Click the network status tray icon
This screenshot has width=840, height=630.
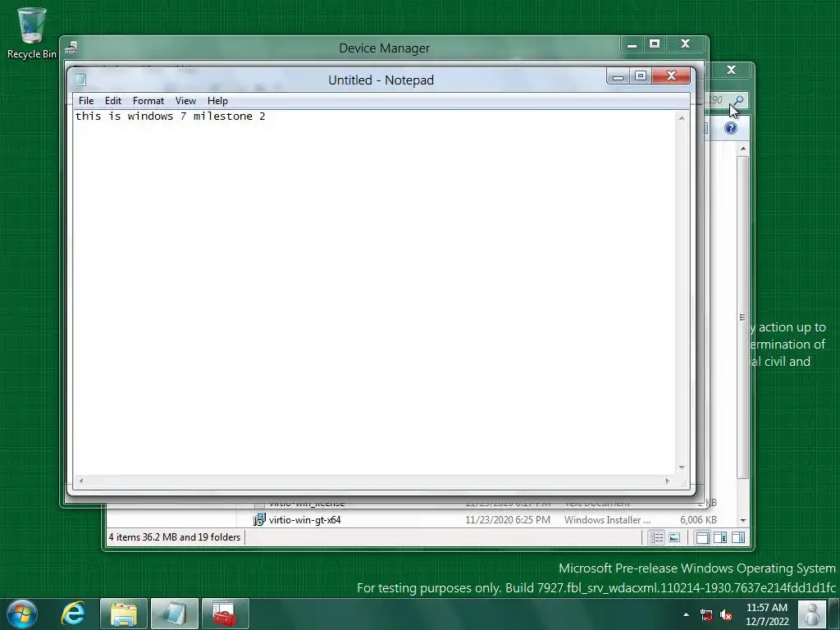tap(706, 615)
